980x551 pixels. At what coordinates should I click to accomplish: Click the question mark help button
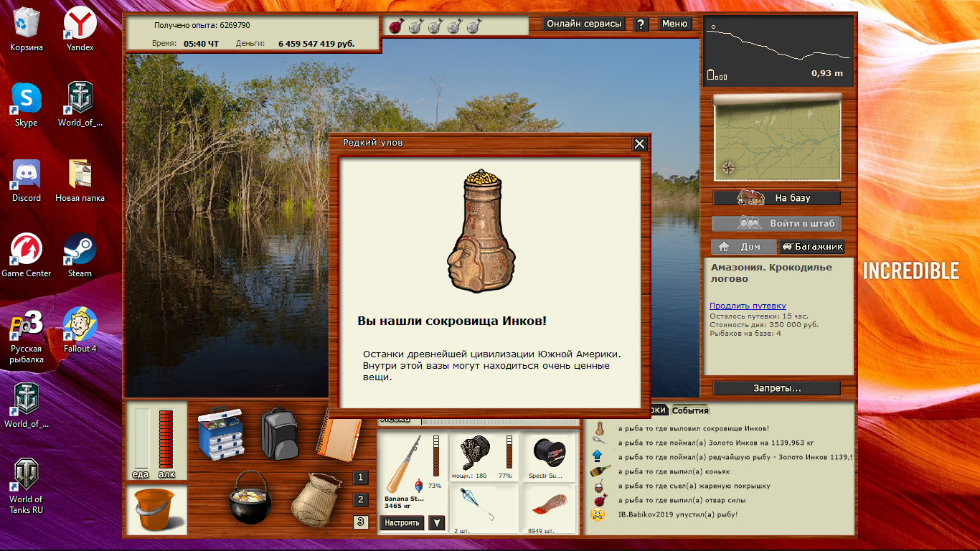click(x=641, y=24)
